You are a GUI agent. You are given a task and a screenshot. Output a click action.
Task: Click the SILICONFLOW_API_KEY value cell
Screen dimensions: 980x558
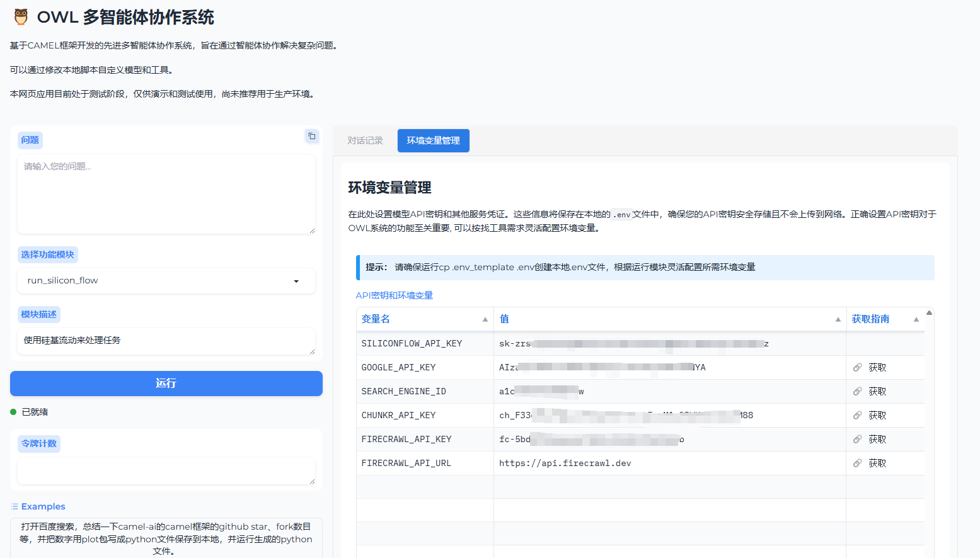[668, 344]
